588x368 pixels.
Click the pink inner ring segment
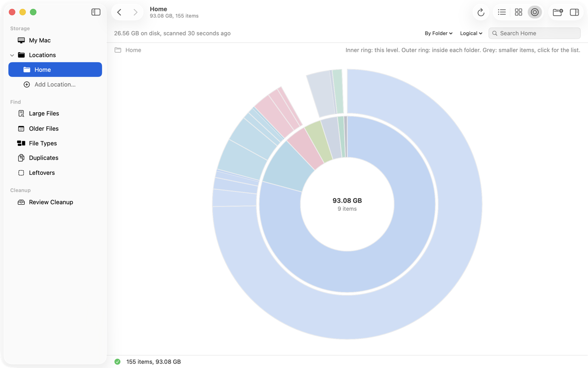305,147
